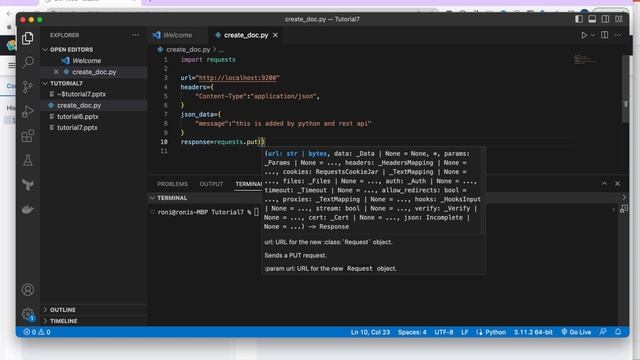
Task: Open the Testing flask view
Action: coord(28,160)
